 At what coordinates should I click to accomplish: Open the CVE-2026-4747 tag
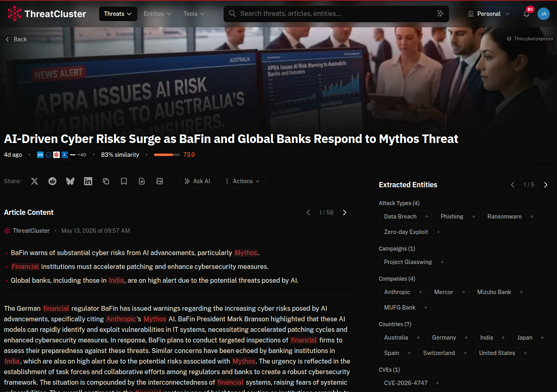[405, 383]
